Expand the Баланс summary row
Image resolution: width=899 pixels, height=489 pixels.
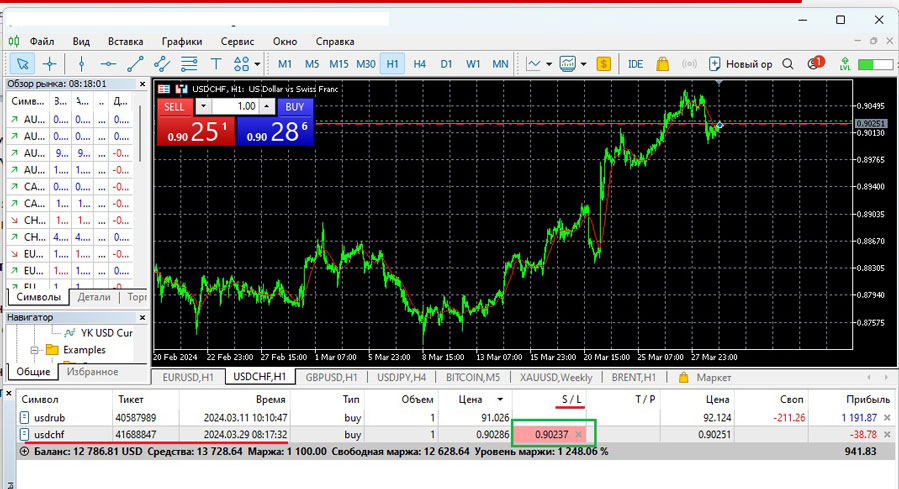click(24, 451)
